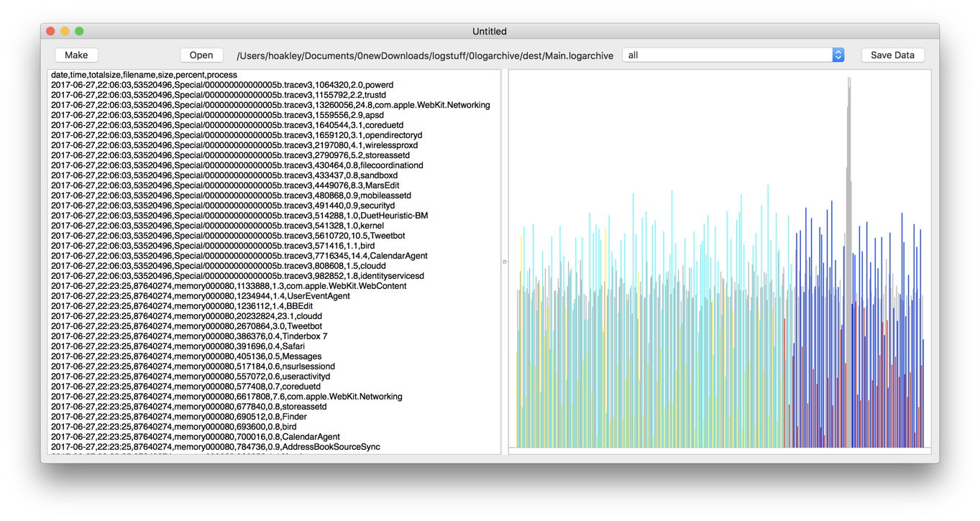Click the Save Data button
Image resolution: width=980 pixels, height=521 pixels.
click(x=892, y=55)
